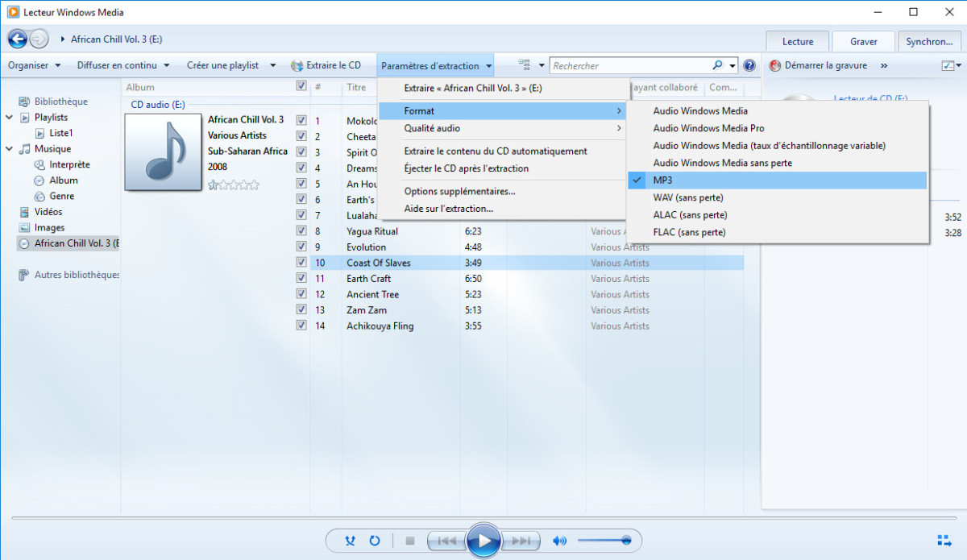Uncheck the checkbox for track 8 Yagua Ritual
Viewport: 967px width, 560px height.
click(301, 231)
